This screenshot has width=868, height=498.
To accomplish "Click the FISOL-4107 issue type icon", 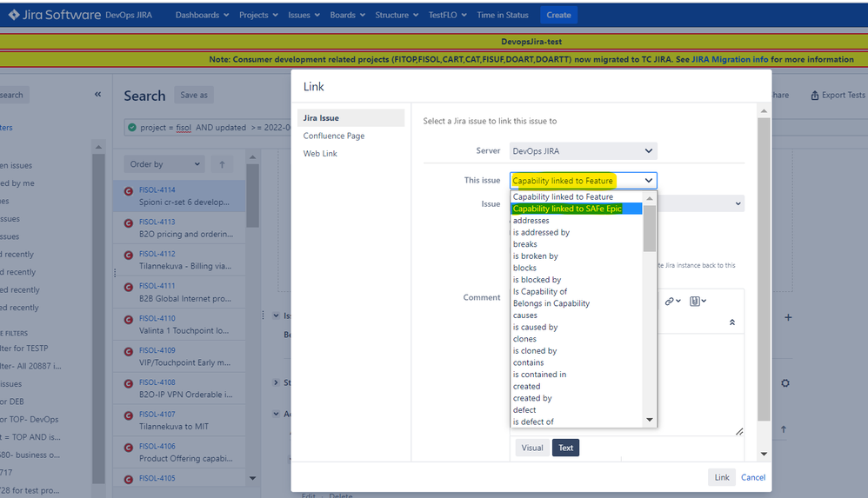I will tap(129, 415).
